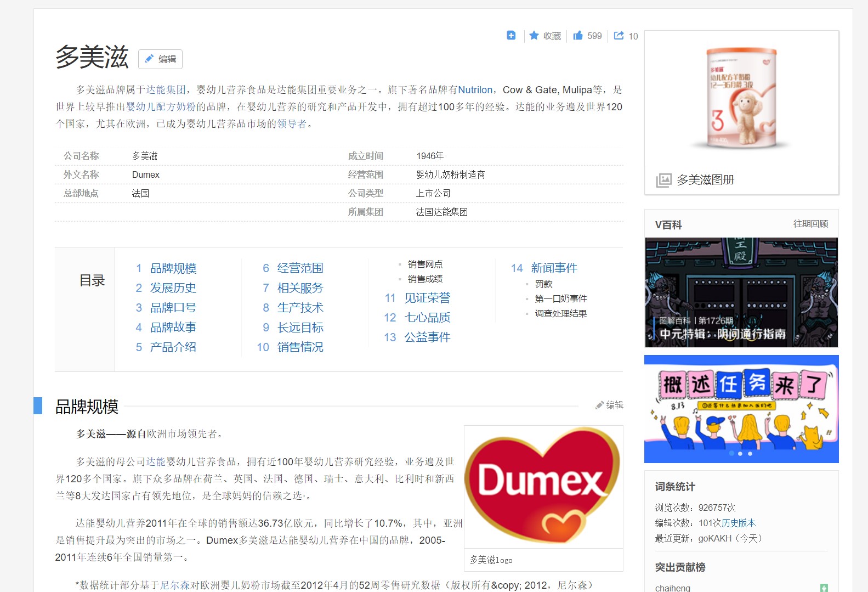Jump to 长远目标 in the contents

[x=300, y=328]
